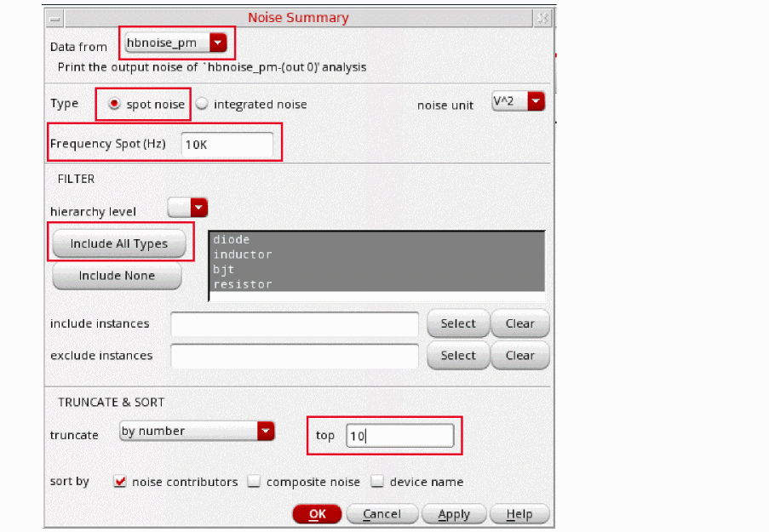Click the Help button
This screenshot has width=769, height=532.
pyautogui.click(x=519, y=514)
